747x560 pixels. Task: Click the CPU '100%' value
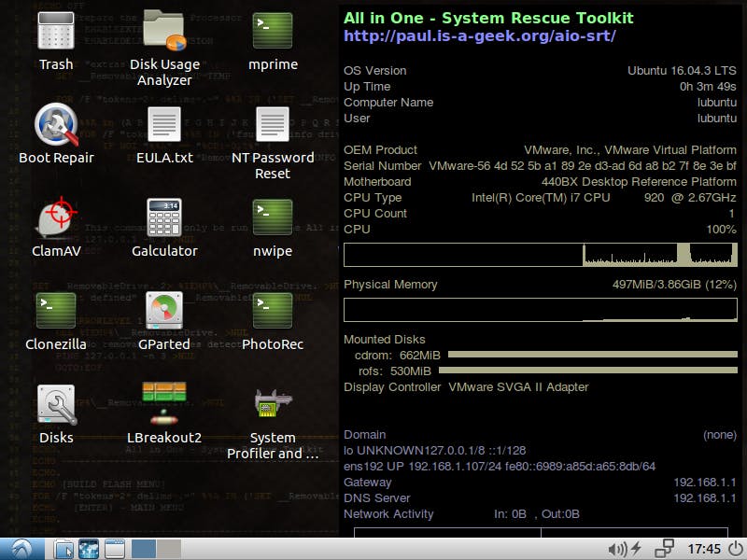click(x=721, y=230)
